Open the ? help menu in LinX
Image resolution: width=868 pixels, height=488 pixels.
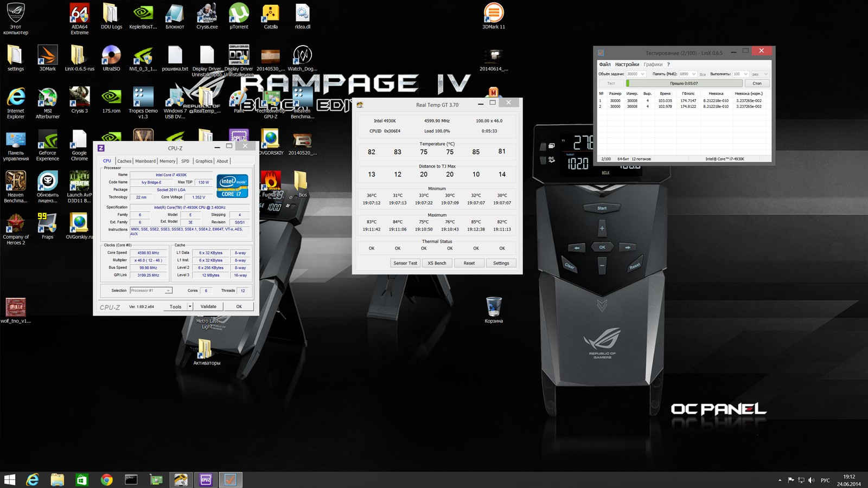[x=668, y=65]
